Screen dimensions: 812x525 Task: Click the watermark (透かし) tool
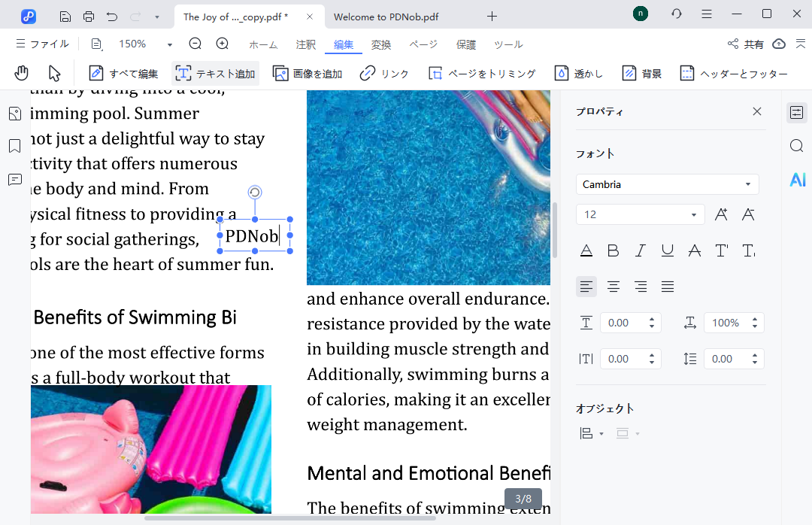point(579,73)
